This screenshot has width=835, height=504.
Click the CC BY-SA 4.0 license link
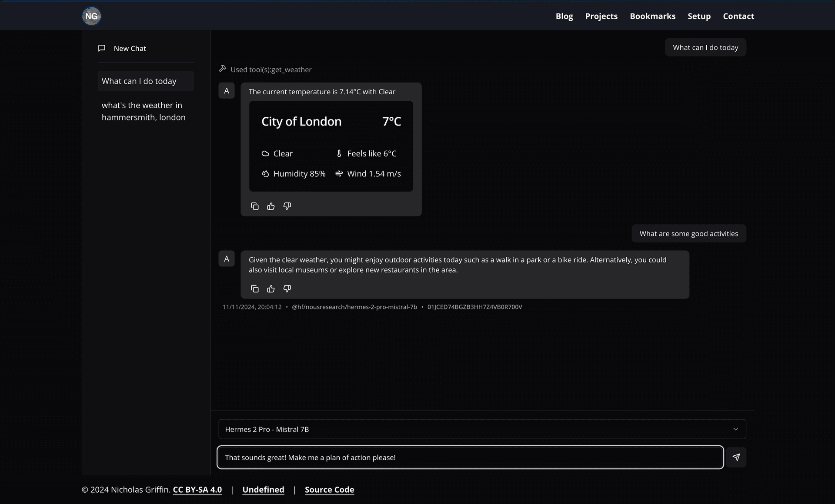[197, 489]
